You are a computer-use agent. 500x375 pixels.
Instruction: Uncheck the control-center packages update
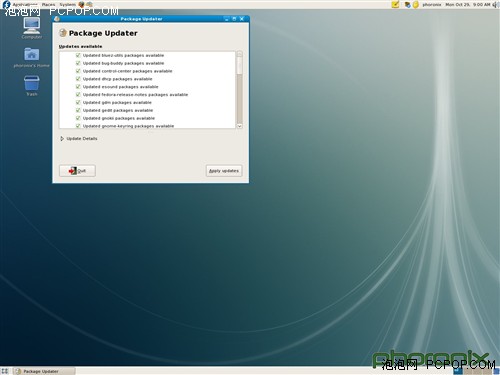pyautogui.click(x=78, y=71)
